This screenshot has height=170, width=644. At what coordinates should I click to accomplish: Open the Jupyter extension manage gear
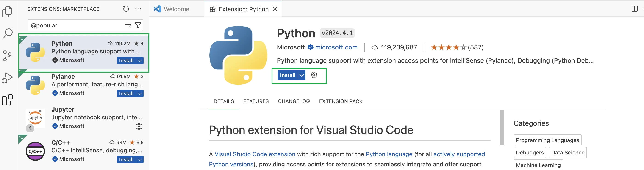pos(139,126)
